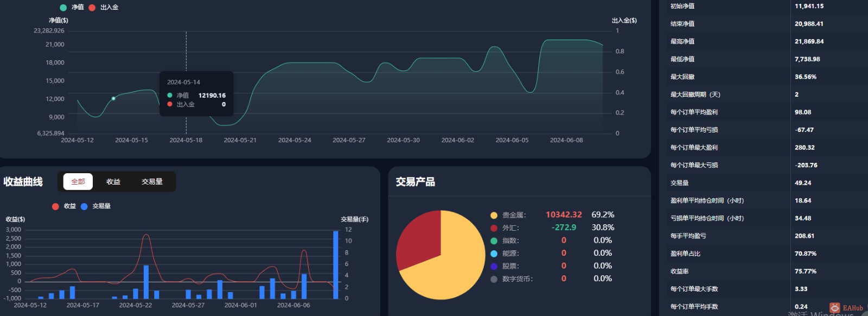This screenshot has height=316, width=868.
Task: Click the 12190.16 tooltip value
Action: [212, 96]
